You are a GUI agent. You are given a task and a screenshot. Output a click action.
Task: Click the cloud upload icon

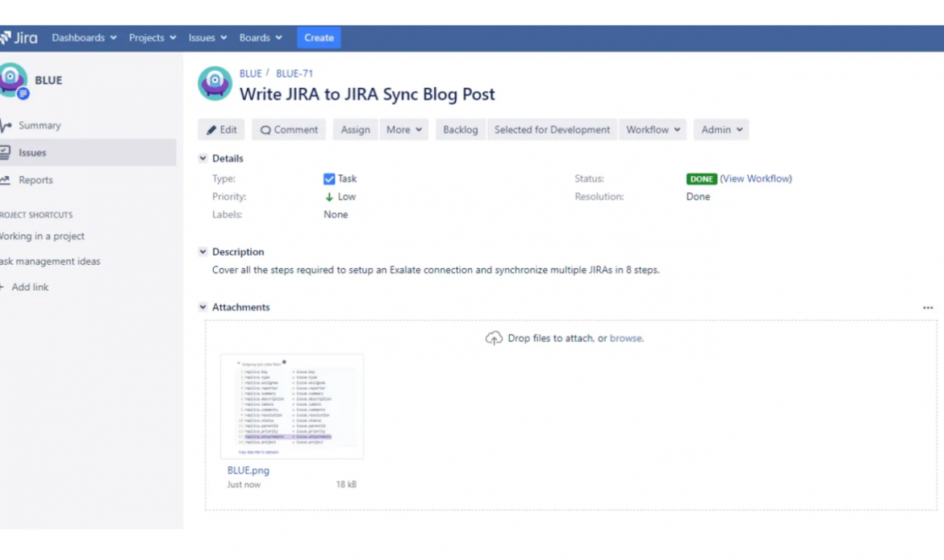494,338
